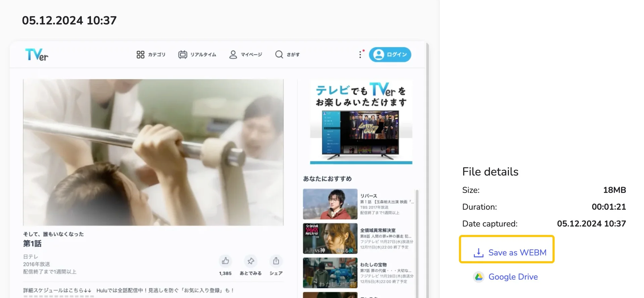
Task: Click the thumbs-up like icon
Action: pos(225,261)
